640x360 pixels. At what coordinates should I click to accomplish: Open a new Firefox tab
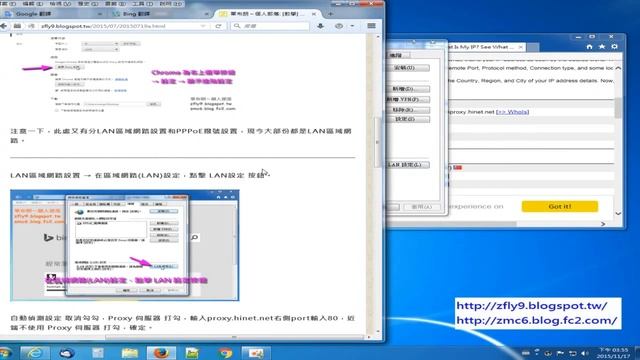click(330, 14)
